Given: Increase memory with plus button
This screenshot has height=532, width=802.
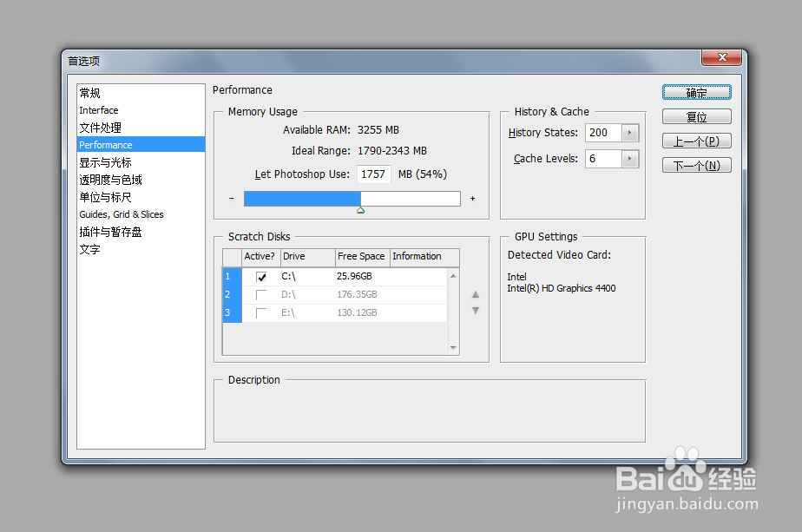Looking at the screenshot, I should pyautogui.click(x=472, y=199).
